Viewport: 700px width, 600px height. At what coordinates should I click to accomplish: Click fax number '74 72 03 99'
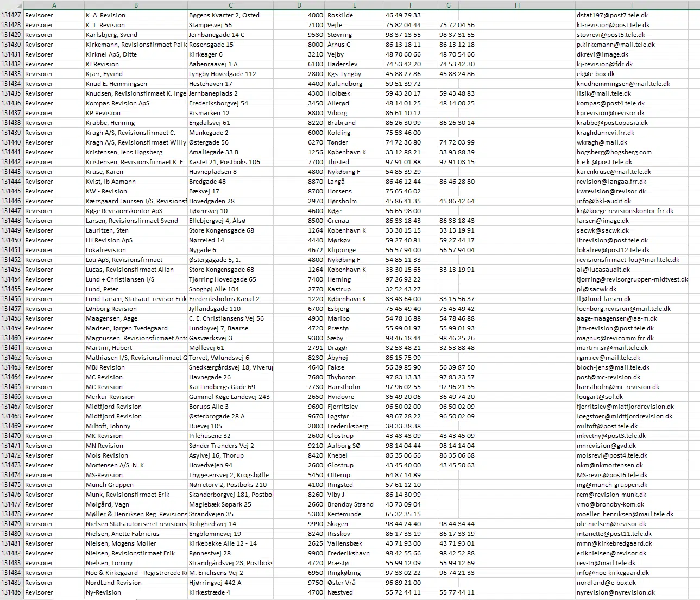pyautogui.click(x=457, y=142)
